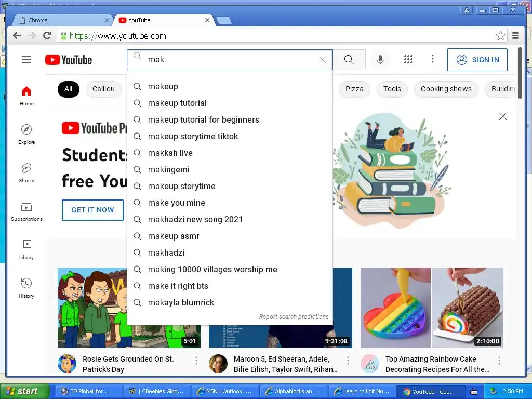
Task: Click the magnifier search button
Action: coord(349,60)
